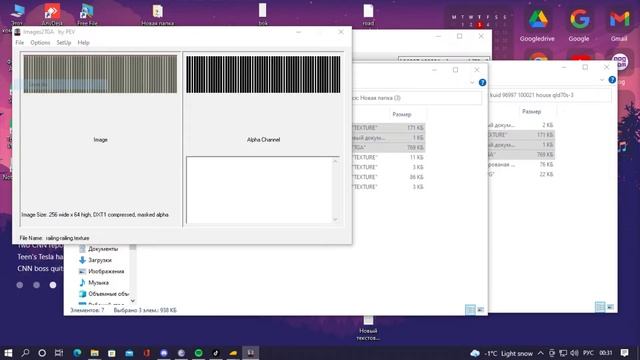Viewport: 640px width, 360px height.
Task: Expand ribbon in Новая папка (3) Explorer window
Action: click(x=472, y=82)
